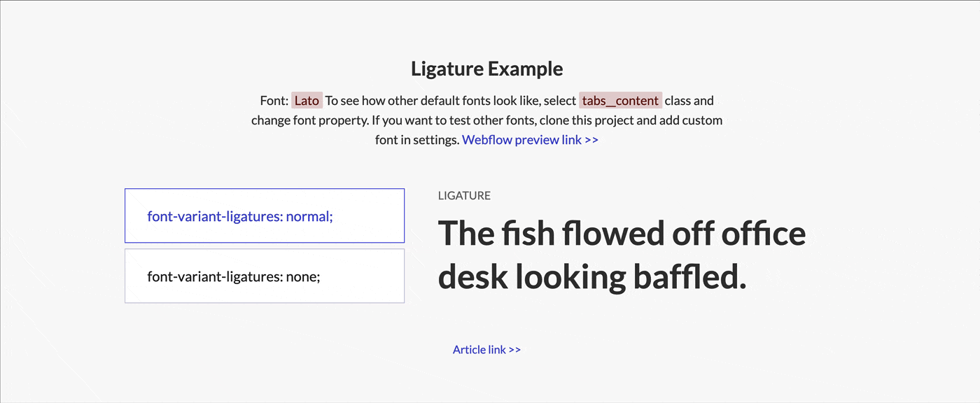Image resolution: width=980 pixels, height=403 pixels.
Task: Click the LIGATURE section label
Action: tap(463, 195)
